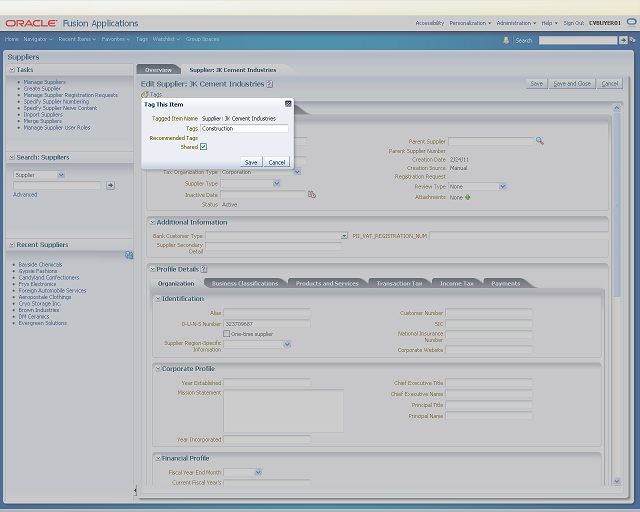640x512 pixels.
Task: Open the chat bubble icon top right
Action: pyautogui.click(x=632, y=22)
